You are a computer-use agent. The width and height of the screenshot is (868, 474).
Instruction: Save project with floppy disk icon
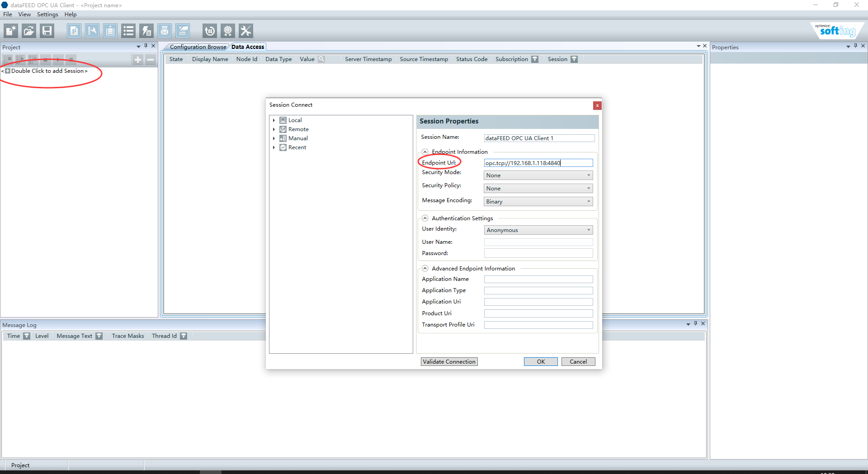[x=47, y=31]
